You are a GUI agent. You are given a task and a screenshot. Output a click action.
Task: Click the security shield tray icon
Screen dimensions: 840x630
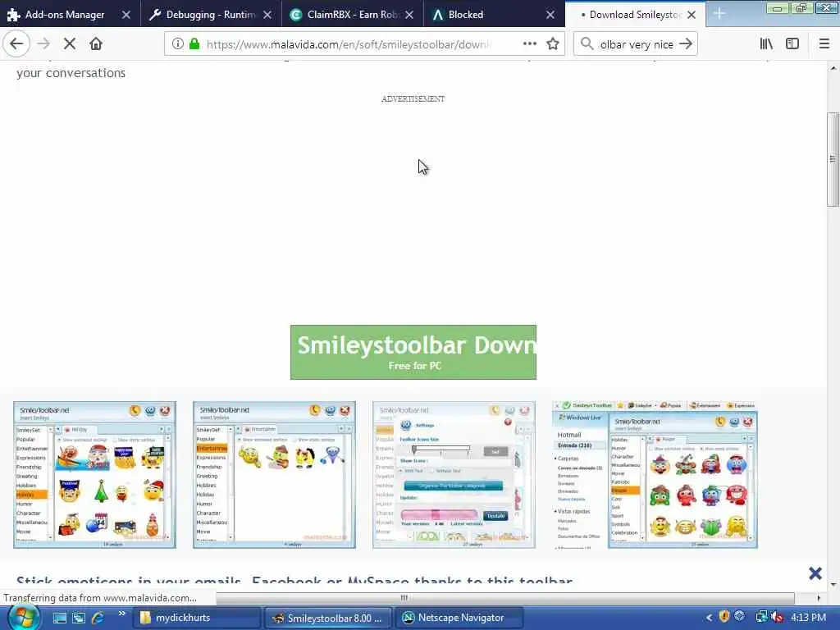[x=724, y=617]
